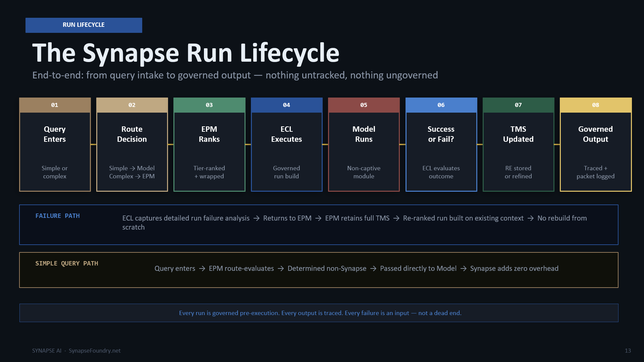
Task: Click the FAILURE PATH heading
Action: coord(58,216)
